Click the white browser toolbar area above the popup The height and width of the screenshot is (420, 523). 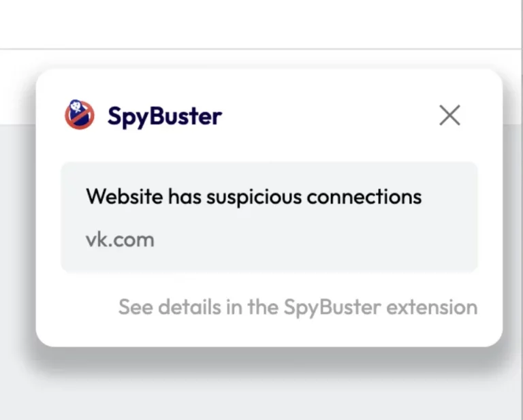[260, 24]
